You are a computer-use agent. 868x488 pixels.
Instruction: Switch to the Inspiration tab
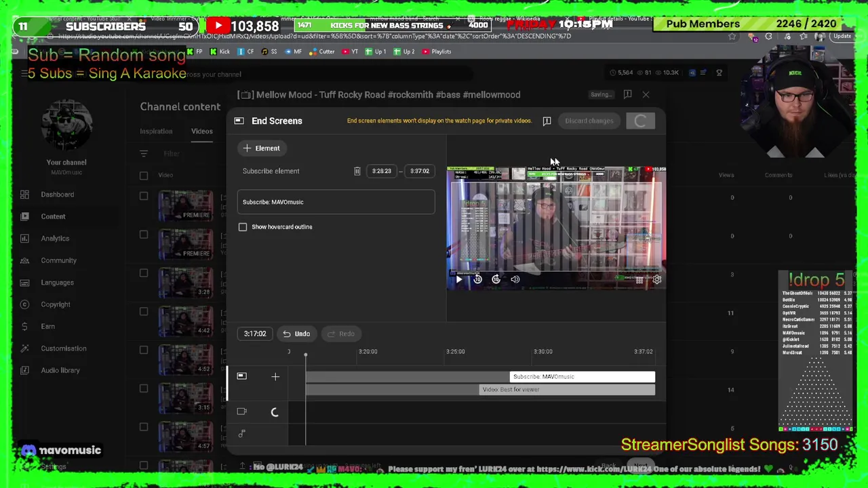point(156,131)
